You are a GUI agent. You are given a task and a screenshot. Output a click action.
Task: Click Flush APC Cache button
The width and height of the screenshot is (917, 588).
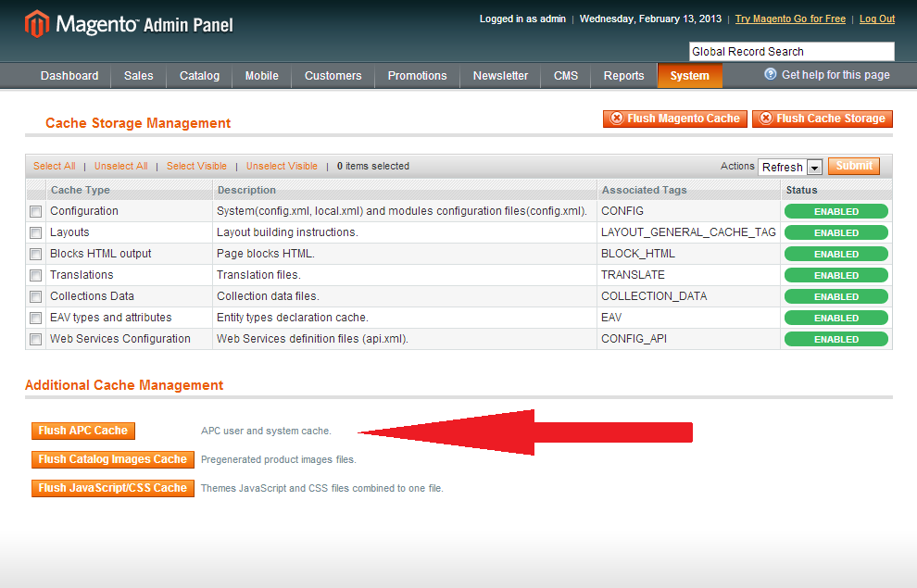coord(83,431)
